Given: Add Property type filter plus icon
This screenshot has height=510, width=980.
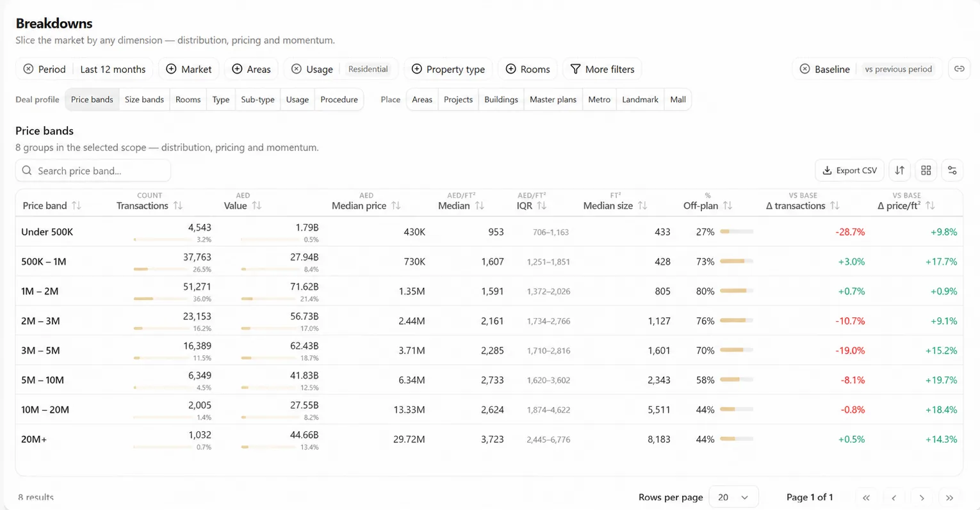Looking at the screenshot, I should 416,69.
